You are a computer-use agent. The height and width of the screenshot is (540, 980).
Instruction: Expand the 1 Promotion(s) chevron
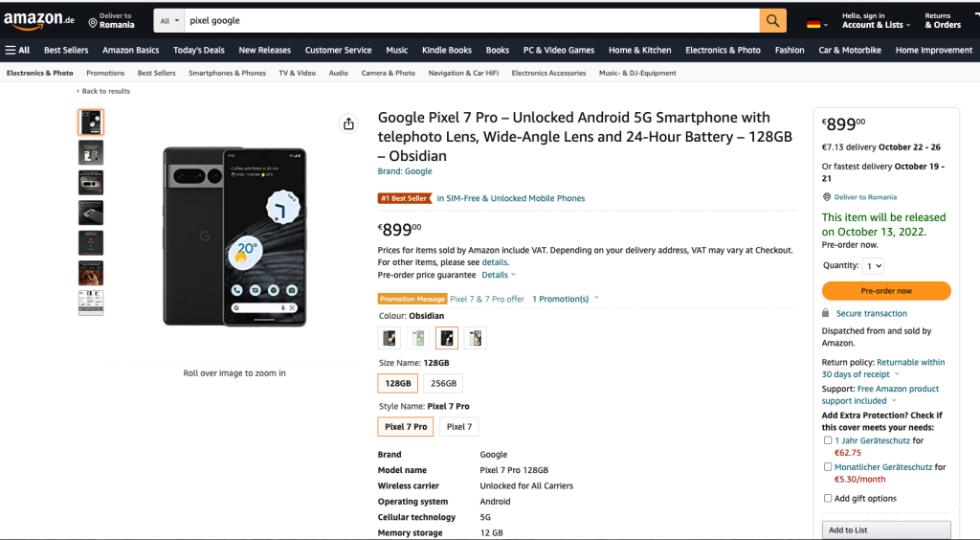click(x=596, y=298)
